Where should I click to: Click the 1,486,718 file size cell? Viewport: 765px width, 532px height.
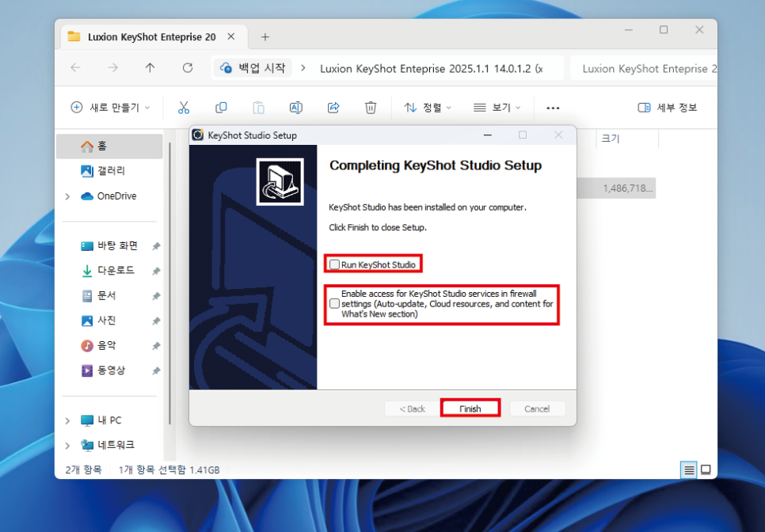coord(627,188)
